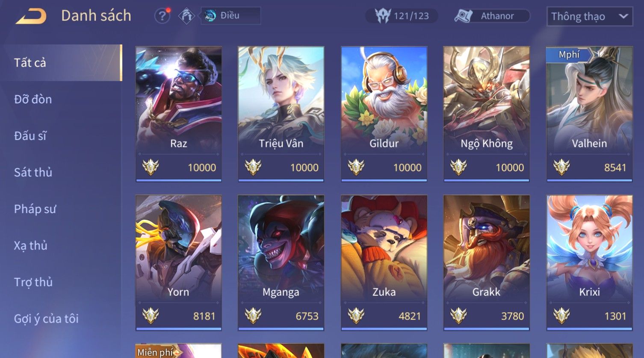Viewport: 644px width, 358px height.
Task: Expand the chevron arrow on Thông thạo
Action: pyautogui.click(x=623, y=16)
